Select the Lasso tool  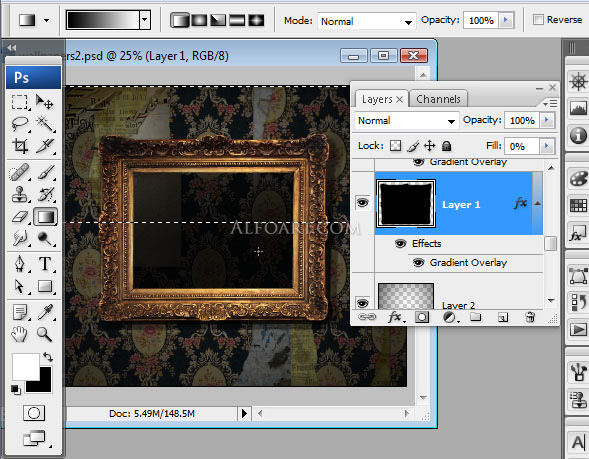(x=20, y=123)
